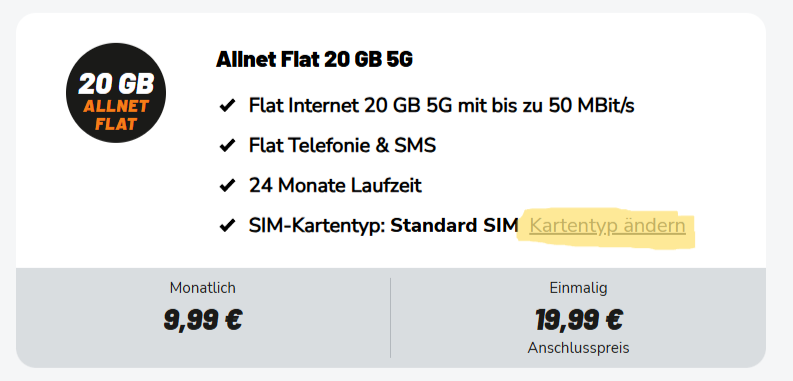The width and height of the screenshot is (793, 381).
Task: Click the Monatlich label
Action: [x=203, y=288]
